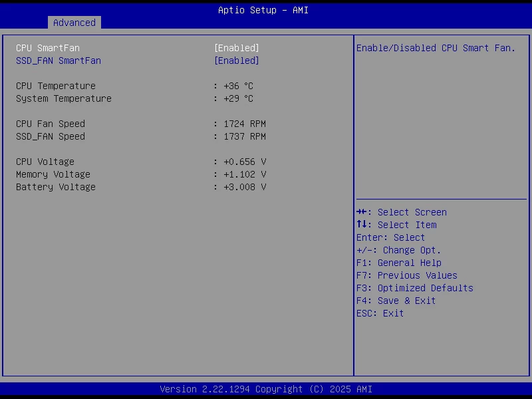Image resolution: width=532 pixels, height=399 pixels.
Task: Click the left-right arrows Select Screen icon
Action: click(362, 212)
